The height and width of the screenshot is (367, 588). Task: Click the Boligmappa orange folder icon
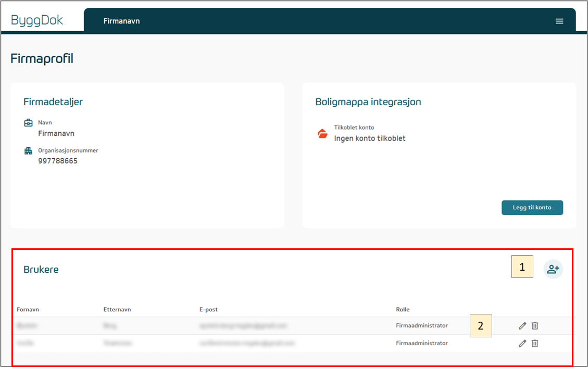(323, 134)
